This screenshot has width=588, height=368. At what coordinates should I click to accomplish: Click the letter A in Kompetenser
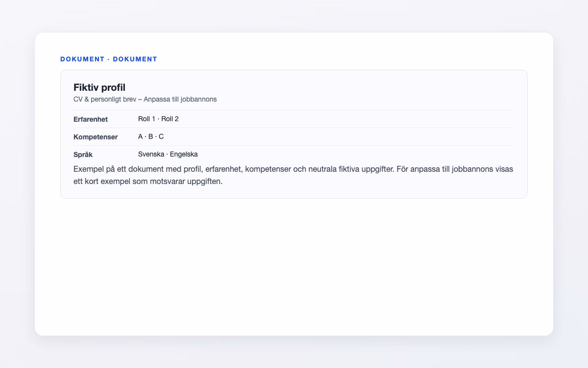[141, 136]
